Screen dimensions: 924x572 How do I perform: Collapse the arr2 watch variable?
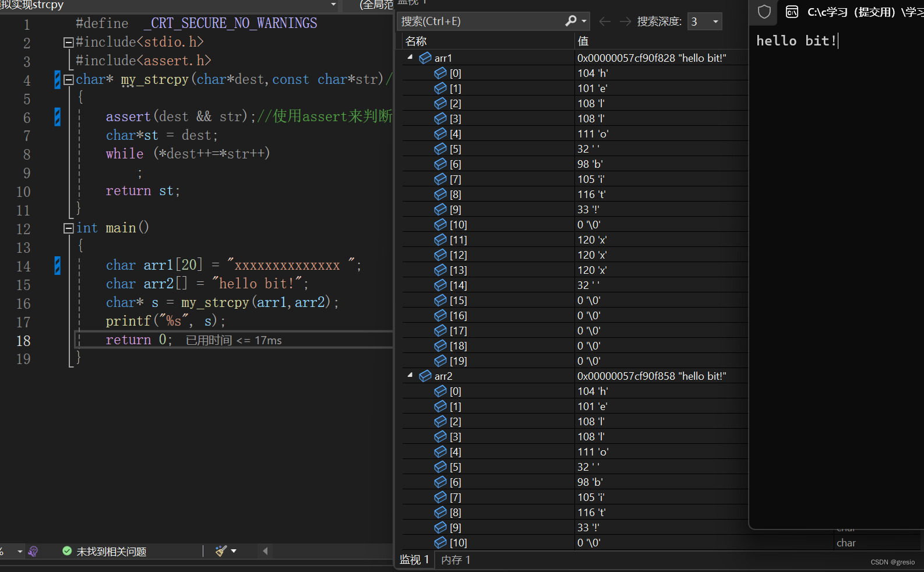coord(410,375)
